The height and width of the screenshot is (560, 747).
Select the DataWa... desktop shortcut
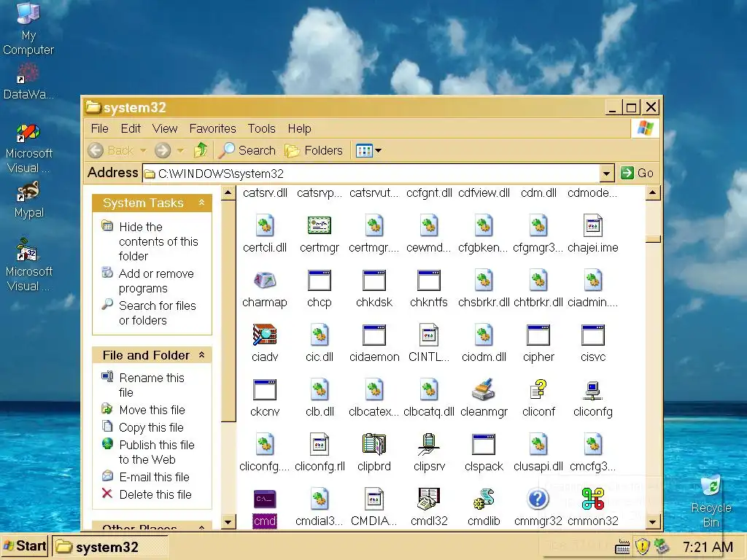(x=28, y=82)
